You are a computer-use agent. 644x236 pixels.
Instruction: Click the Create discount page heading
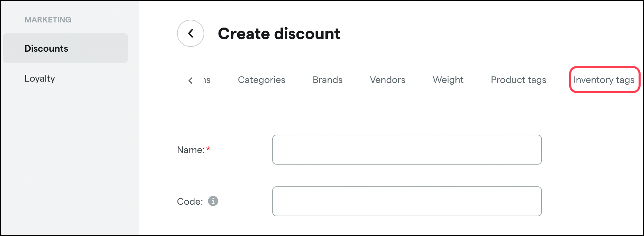coord(279,34)
